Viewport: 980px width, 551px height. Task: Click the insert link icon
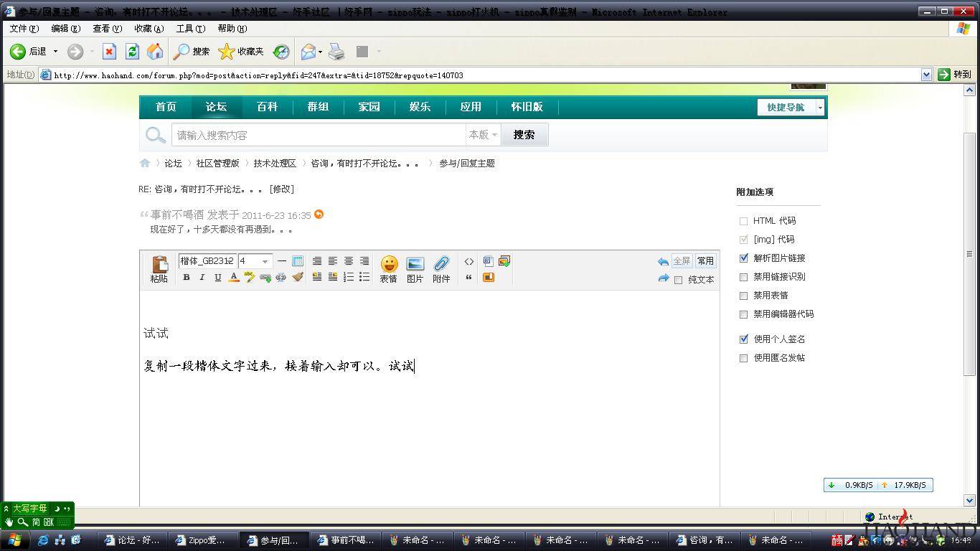pos(265,277)
